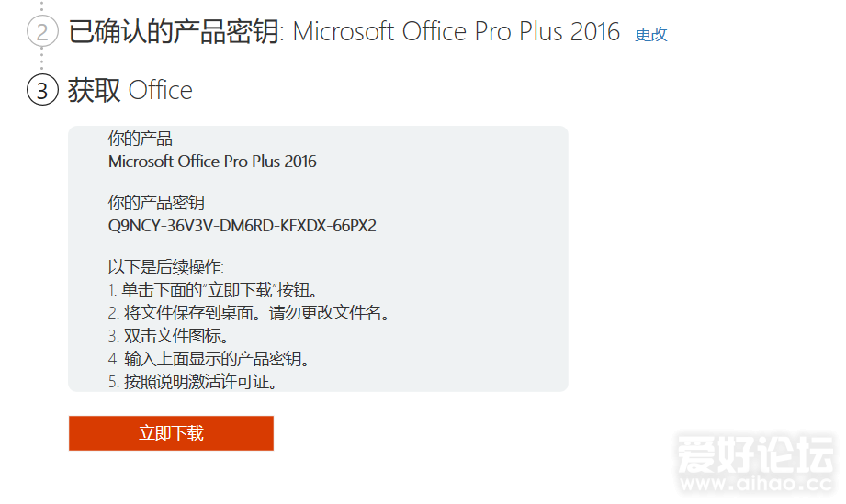Click the 已确认的产品密钥 heading
Image resolution: width=846 pixels, height=504 pixels.
[175, 31]
